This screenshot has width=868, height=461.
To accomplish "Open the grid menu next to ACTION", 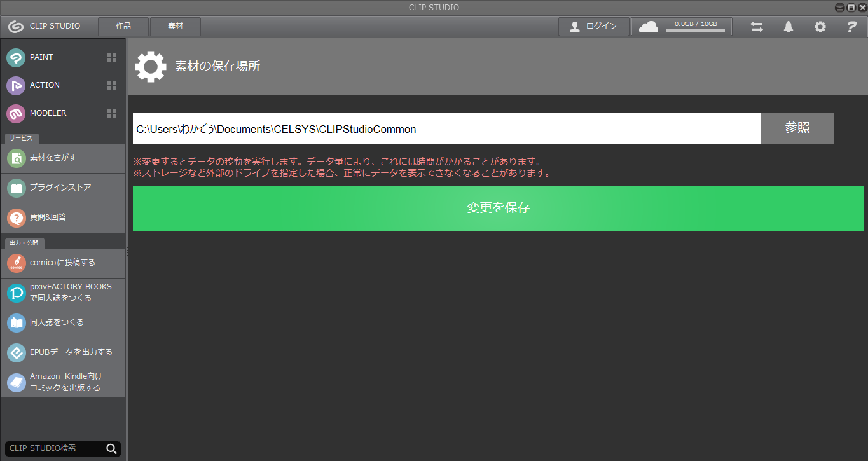I will pos(112,86).
